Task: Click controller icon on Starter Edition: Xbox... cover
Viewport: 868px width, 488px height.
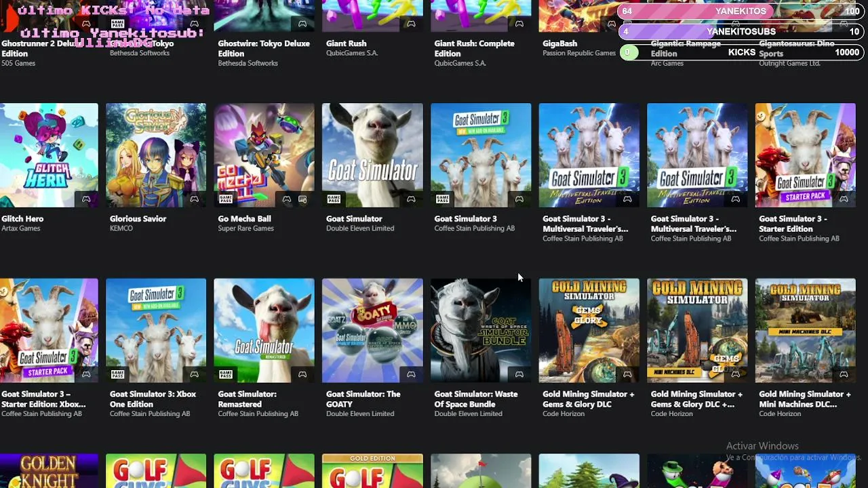Action: (86, 374)
